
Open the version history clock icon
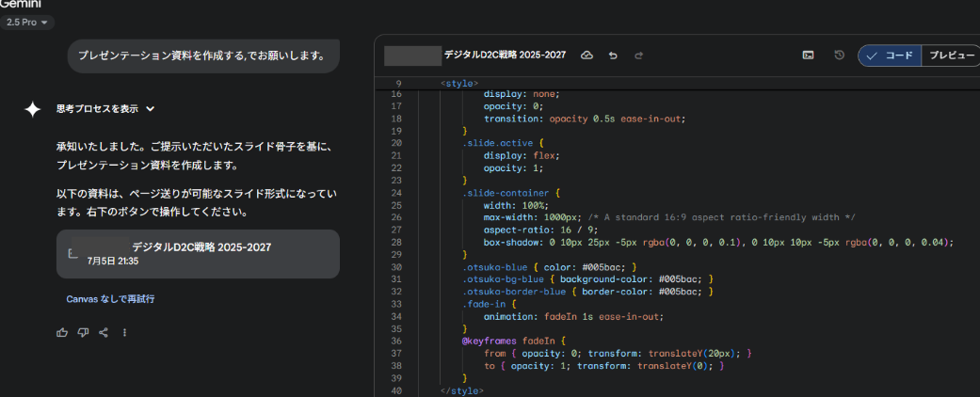point(839,56)
